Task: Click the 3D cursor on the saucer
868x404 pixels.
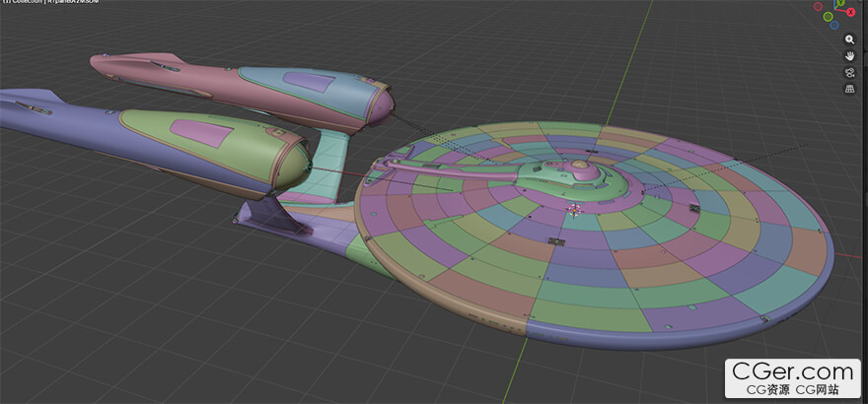Action: [x=575, y=210]
